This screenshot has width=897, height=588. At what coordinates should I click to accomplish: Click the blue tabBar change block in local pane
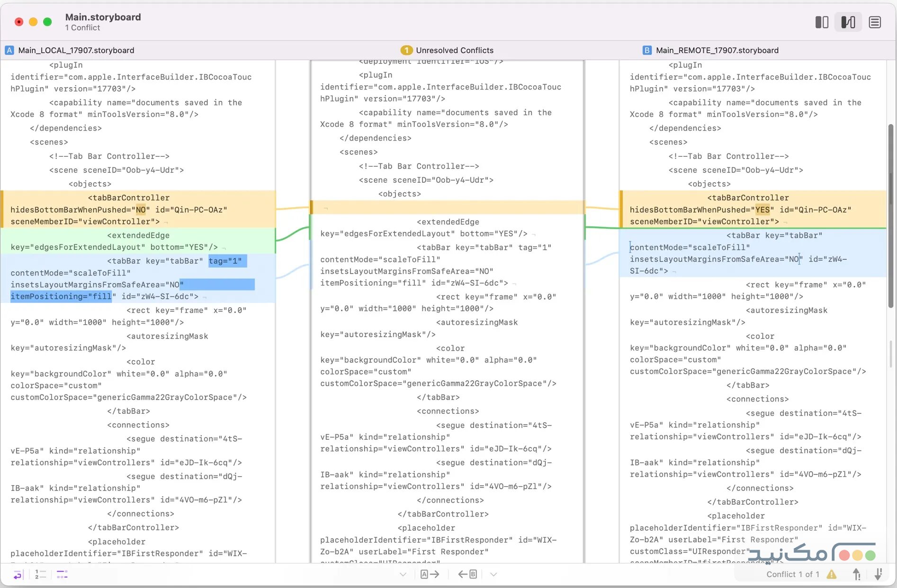point(137,278)
